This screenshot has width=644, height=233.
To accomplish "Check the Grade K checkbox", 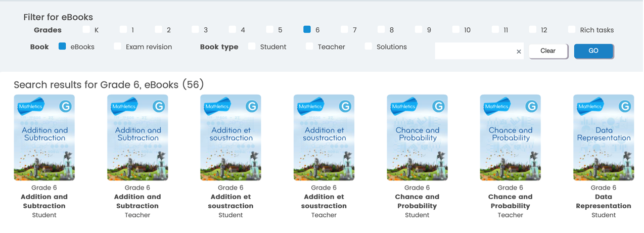I will click(x=86, y=29).
